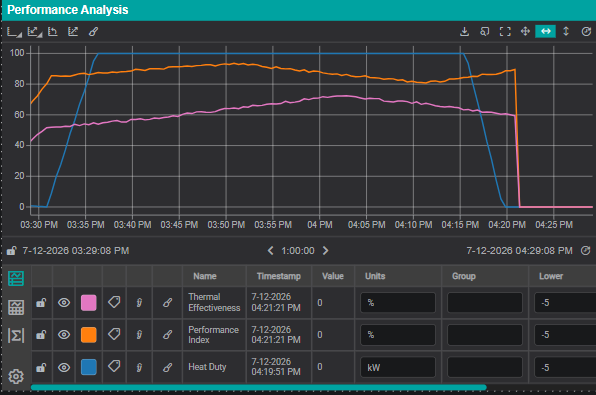
Task: Expand chart to fullscreen
Action: pos(505,32)
